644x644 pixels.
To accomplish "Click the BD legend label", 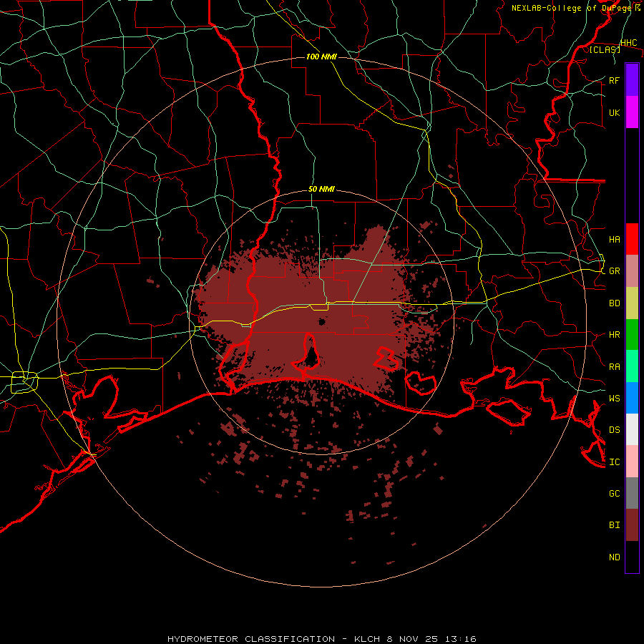I will [x=615, y=303].
